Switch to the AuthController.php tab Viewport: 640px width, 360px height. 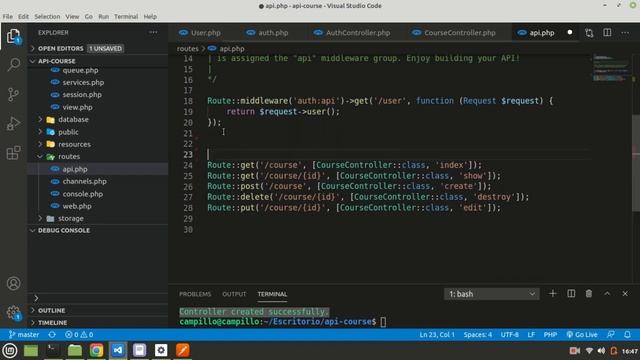tap(352, 33)
